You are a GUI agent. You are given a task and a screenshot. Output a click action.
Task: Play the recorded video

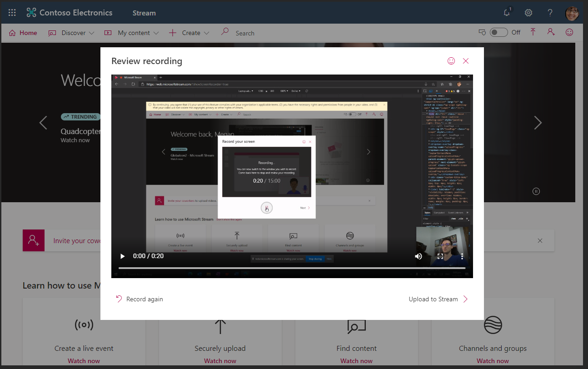click(122, 256)
